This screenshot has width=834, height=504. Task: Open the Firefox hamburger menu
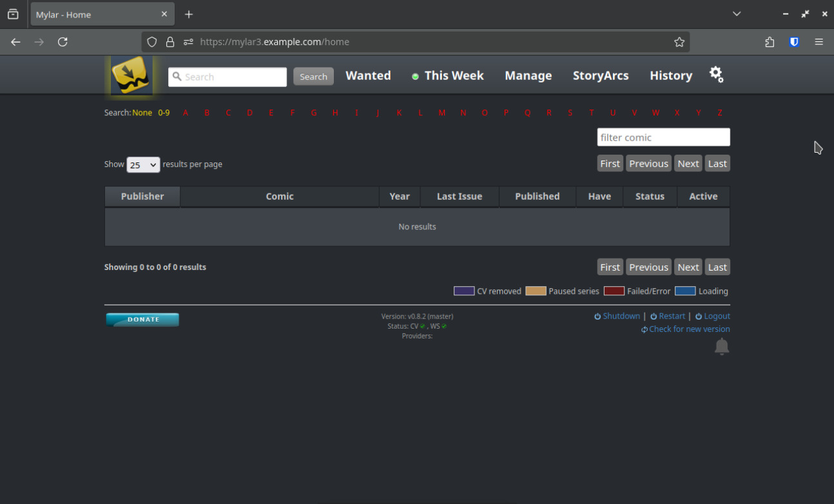point(819,42)
